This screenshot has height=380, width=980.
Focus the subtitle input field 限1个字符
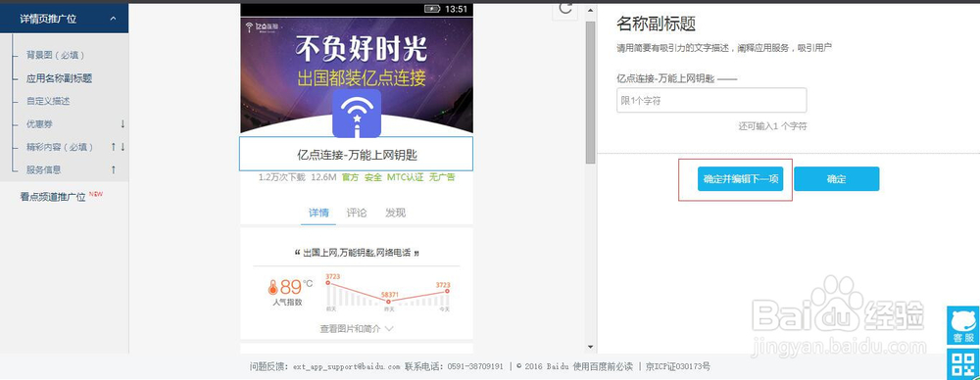pyautogui.click(x=711, y=100)
